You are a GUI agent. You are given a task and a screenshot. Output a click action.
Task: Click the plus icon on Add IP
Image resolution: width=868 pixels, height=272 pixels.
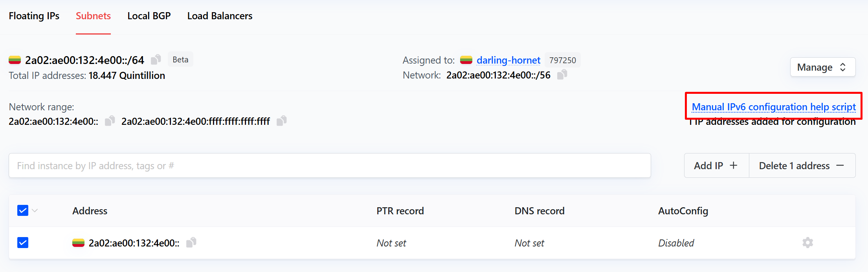tap(734, 166)
